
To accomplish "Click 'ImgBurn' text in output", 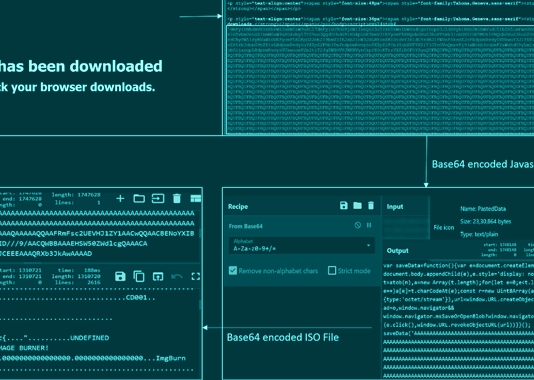I will (171, 358).
